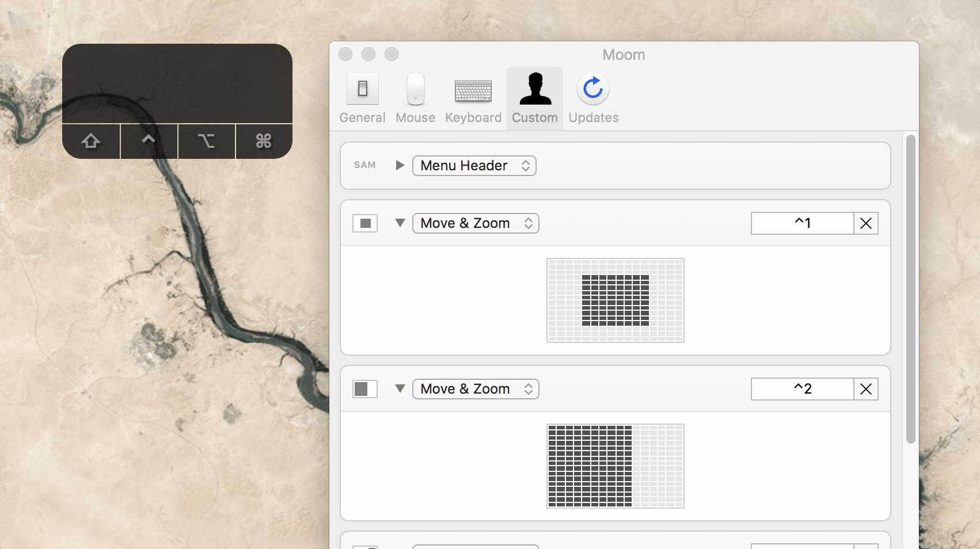Click the ^1 shortcut field

pos(802,223)
